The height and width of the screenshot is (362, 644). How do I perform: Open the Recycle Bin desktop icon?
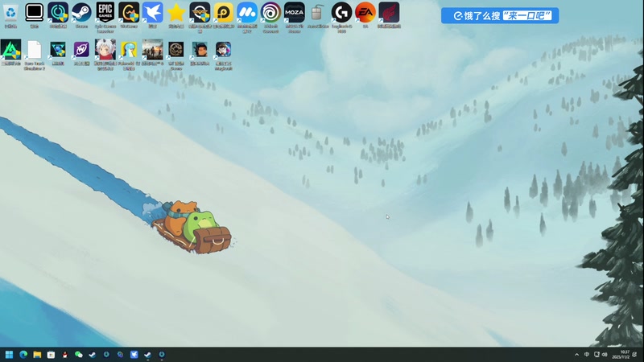click(x=10, y=15)
